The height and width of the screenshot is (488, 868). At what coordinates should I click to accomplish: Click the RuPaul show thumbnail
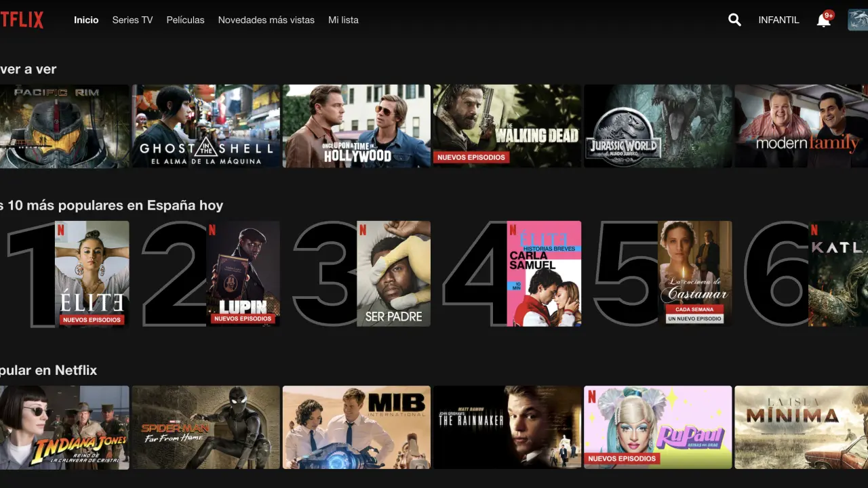[657, 427]
